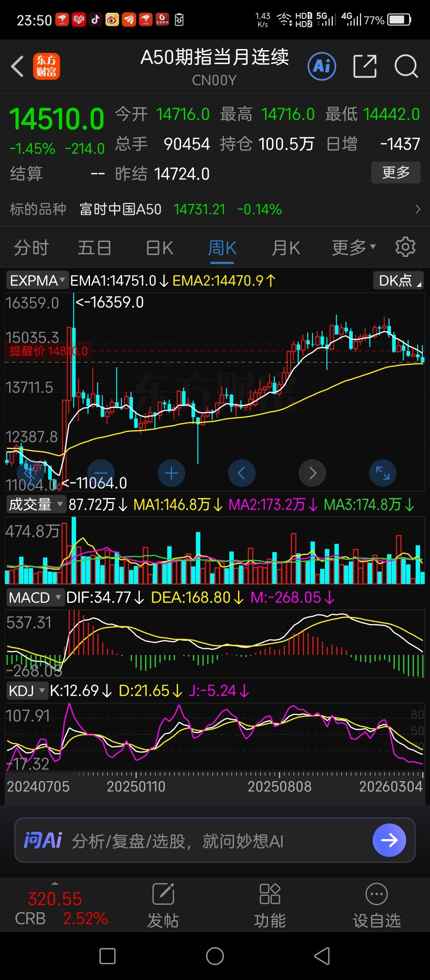Move chart left with arrow button
Image resolution: width=430 pixels, height=980 pixels.
(x=242, y=473)
